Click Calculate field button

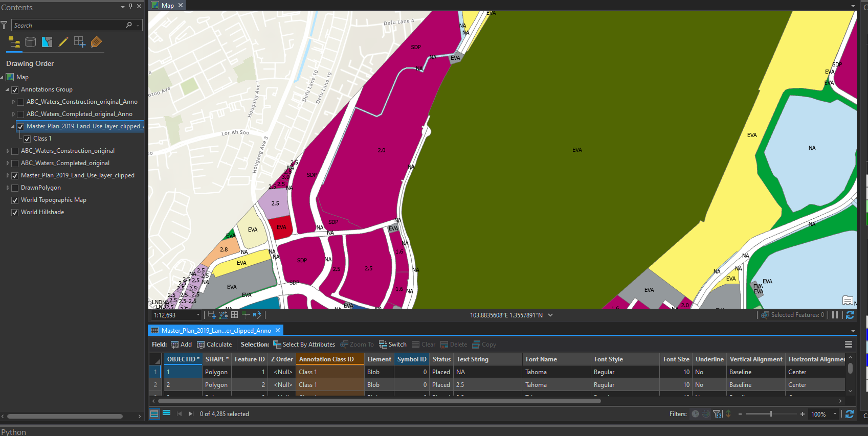pyautogui.click(x=214, y=345)
